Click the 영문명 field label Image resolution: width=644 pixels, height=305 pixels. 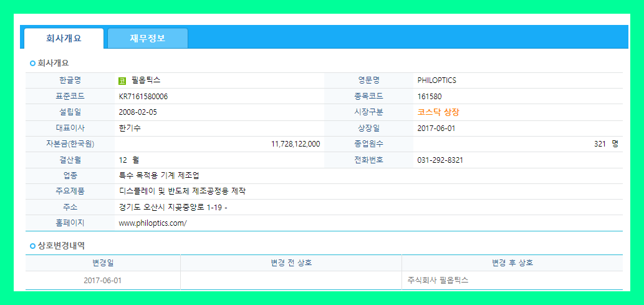369,80
